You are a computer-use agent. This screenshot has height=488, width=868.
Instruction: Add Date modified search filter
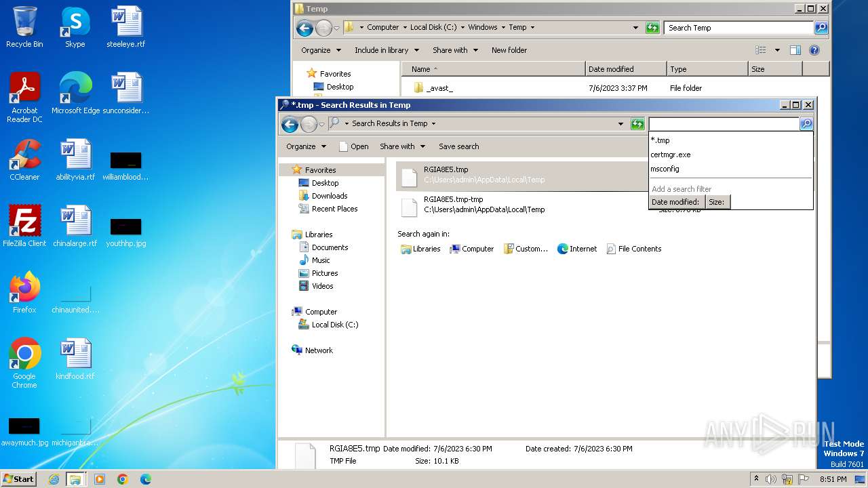pyautogui.click(x=675, y=202)
